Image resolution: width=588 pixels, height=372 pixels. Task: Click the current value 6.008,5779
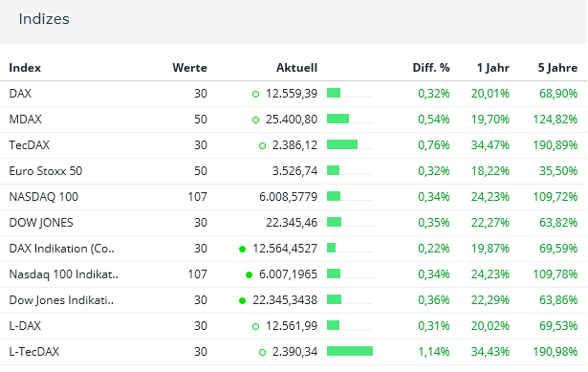point(289,197)
